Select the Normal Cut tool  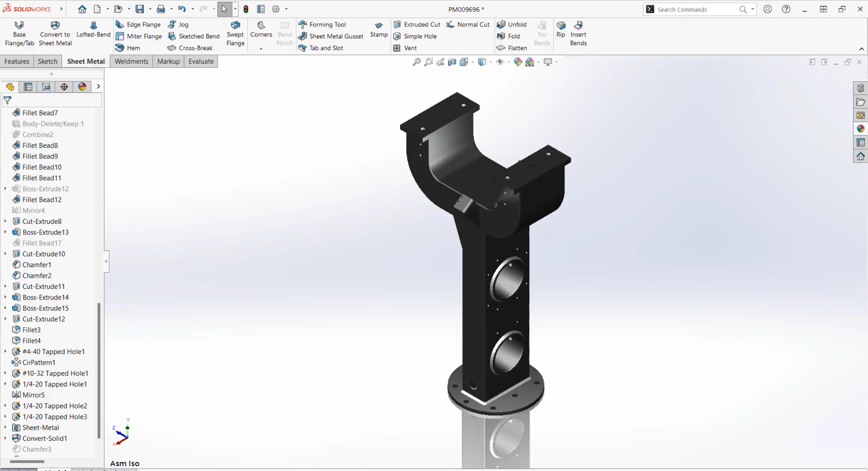coord(468,24)
